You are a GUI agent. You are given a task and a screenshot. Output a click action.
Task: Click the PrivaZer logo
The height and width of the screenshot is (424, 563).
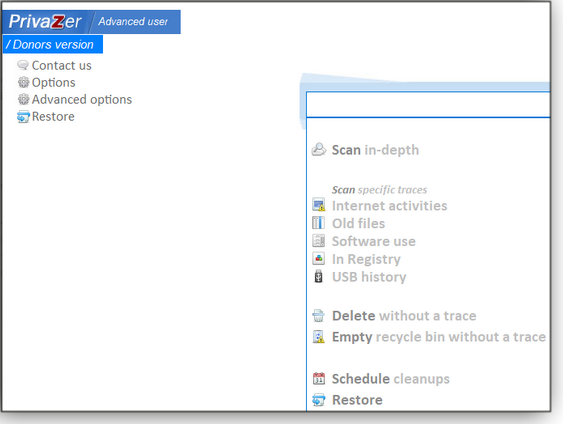coord(46,22)
